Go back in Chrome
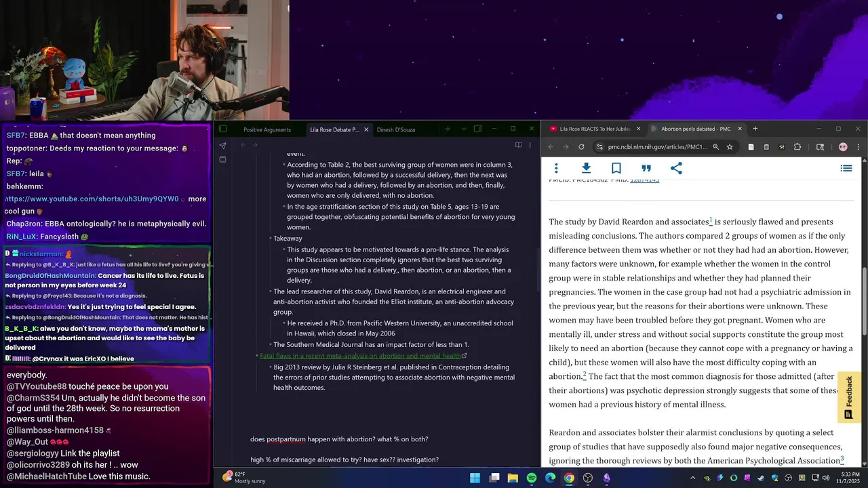The image size is (868, 488). [x=551, y=146]
